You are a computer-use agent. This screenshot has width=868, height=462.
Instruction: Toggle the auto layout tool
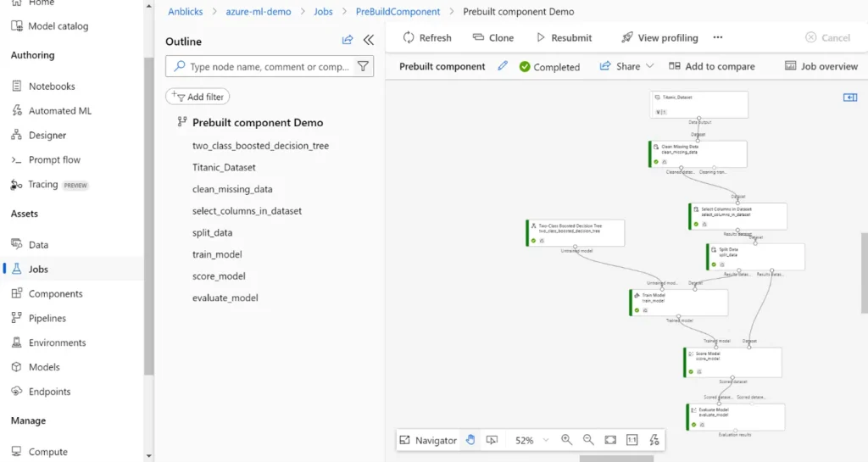[654, 440]
